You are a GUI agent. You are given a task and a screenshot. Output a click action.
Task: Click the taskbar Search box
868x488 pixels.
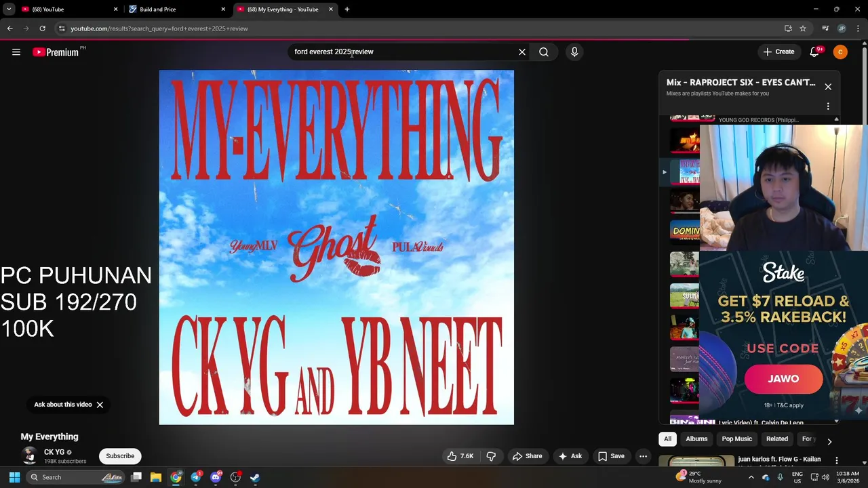click(x=76, y=477)
